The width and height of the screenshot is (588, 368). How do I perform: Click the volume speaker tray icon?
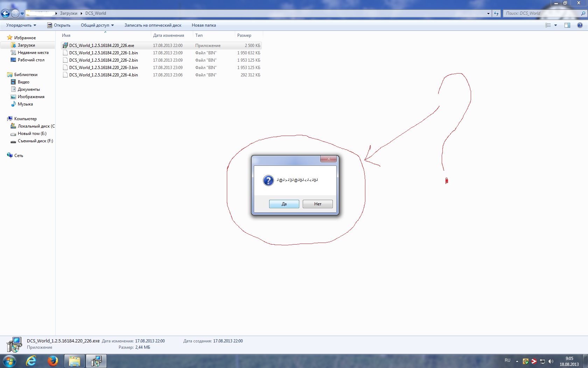pyautogui.click(x=551, y=361)
